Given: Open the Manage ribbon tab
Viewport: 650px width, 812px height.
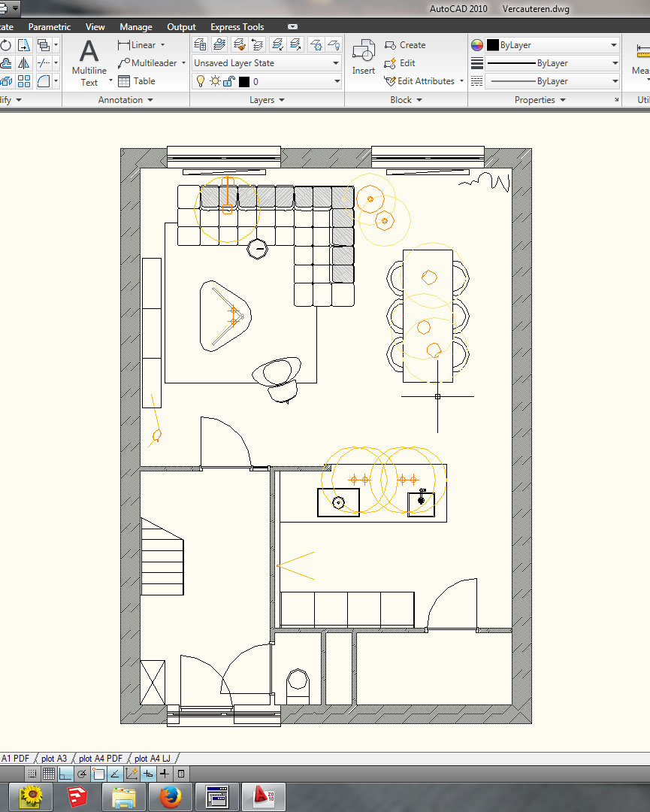Looking at the screenshot, I should click(136, 27).
